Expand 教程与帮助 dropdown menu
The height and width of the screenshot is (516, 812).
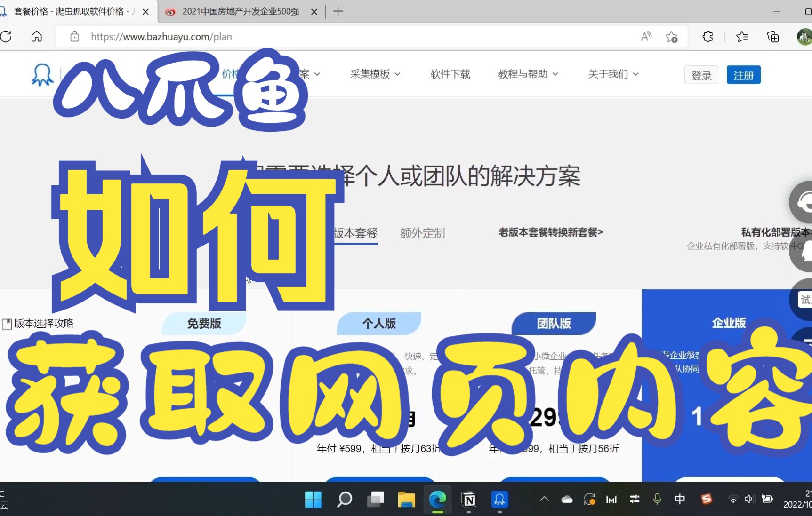point(528,74)
